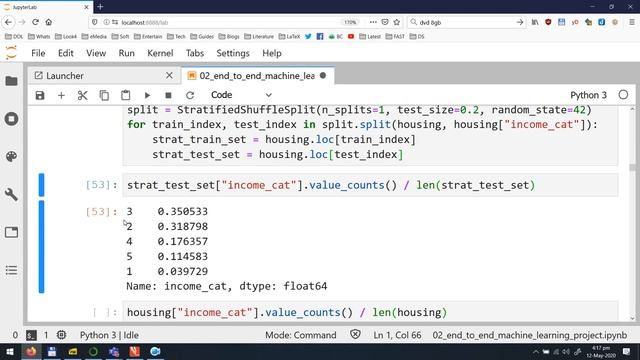640x360 pixels.
Task: Open the cell type dropdown showing Code
Action: 241,95
